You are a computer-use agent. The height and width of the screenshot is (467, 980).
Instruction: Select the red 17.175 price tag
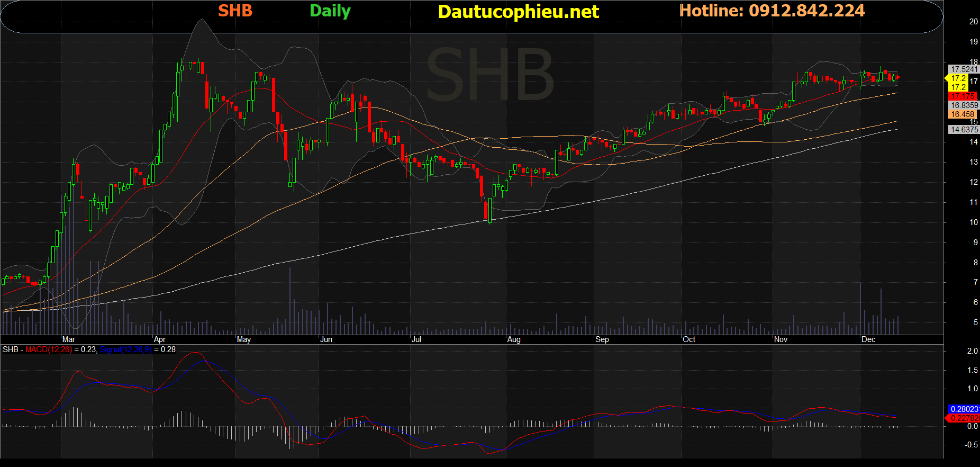[x=963, y=96]
